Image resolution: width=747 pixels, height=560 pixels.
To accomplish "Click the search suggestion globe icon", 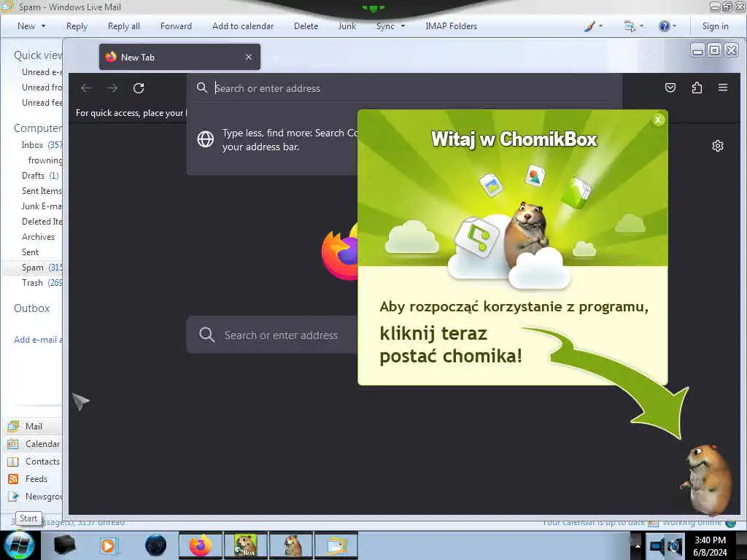I will coord(205,139).
